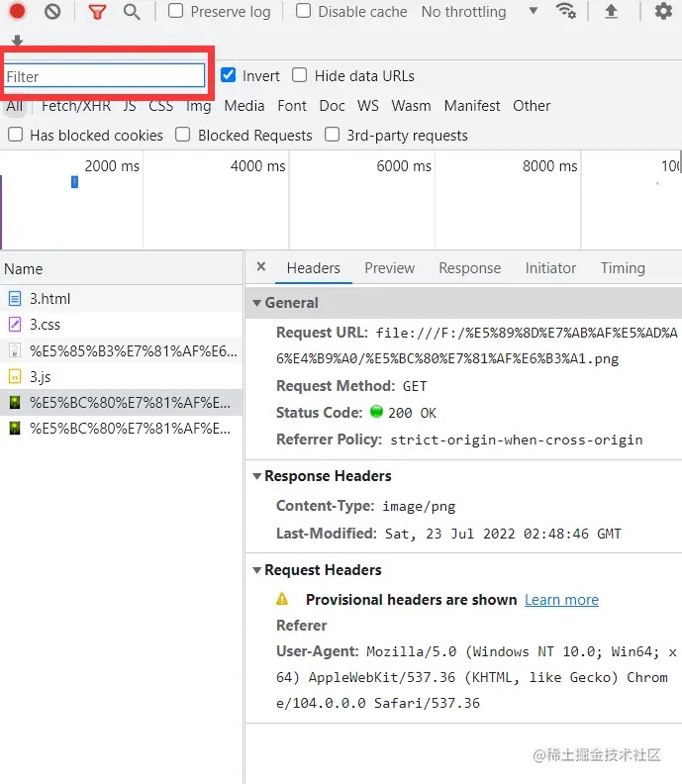Click the Filter text input
This screenshot has width=682, height=784.
105,76
